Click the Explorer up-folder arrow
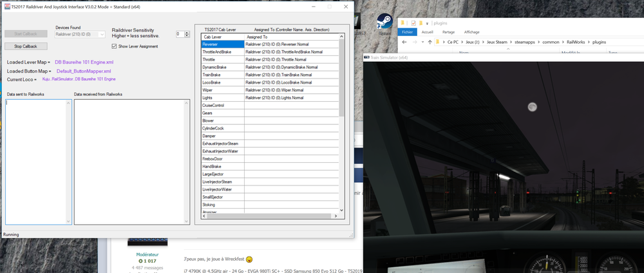 (x=430, y=42)
